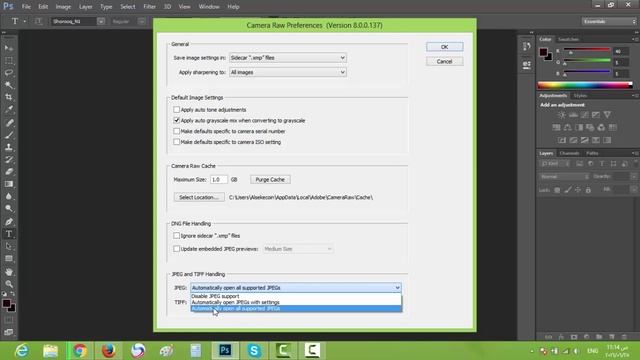
Task: Enable Ignore sidecar .xmp files
Action: (x=176, y=236)
